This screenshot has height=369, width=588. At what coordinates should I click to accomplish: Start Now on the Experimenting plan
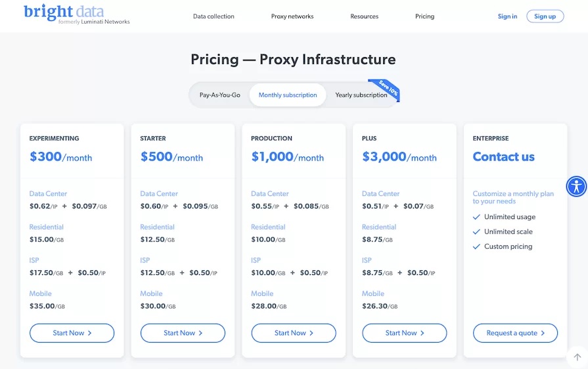coord(72,333)
